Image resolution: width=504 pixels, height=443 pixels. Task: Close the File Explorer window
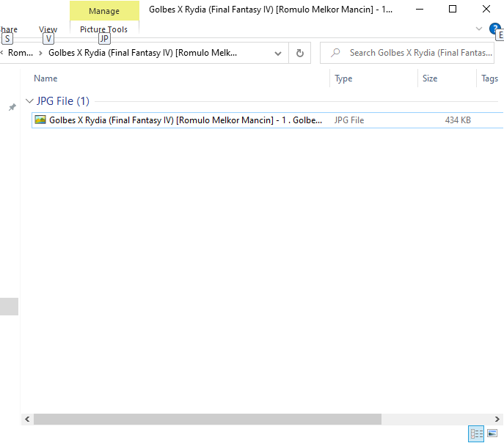(x=486, y=10)
